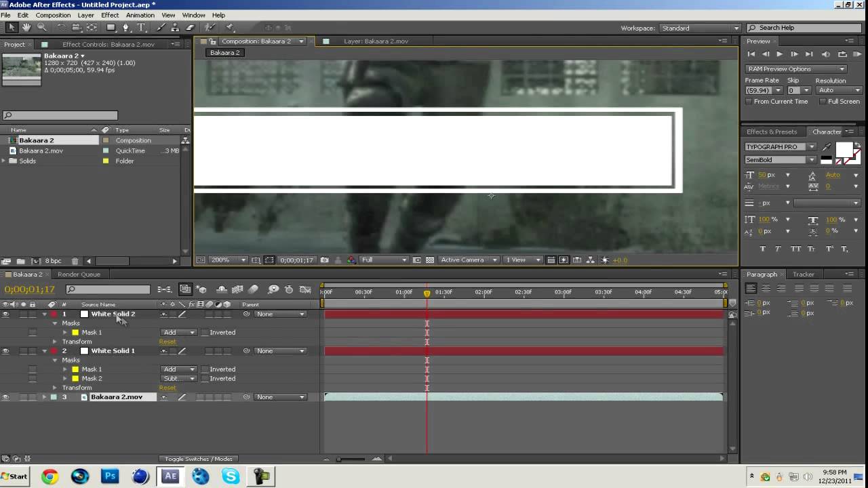This screenshot has height=488, width=868.
Task: Open Photoshop from the taskbar
Action: [110, 476]
